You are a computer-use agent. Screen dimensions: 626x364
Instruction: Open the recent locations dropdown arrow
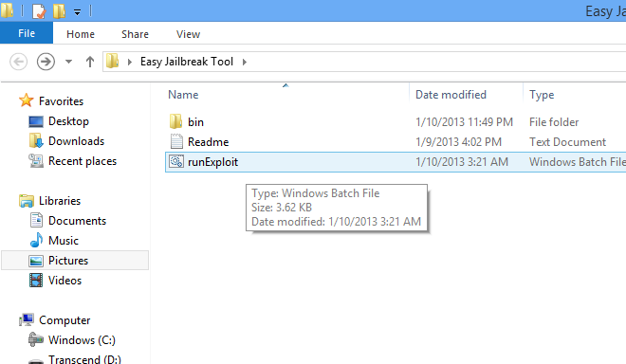pos(68,62)
